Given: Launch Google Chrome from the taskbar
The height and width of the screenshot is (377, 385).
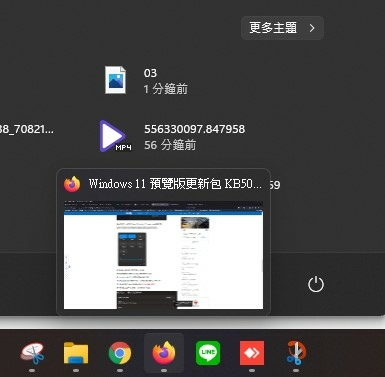Looking at the screenshot, I should [x=120, y=353].
